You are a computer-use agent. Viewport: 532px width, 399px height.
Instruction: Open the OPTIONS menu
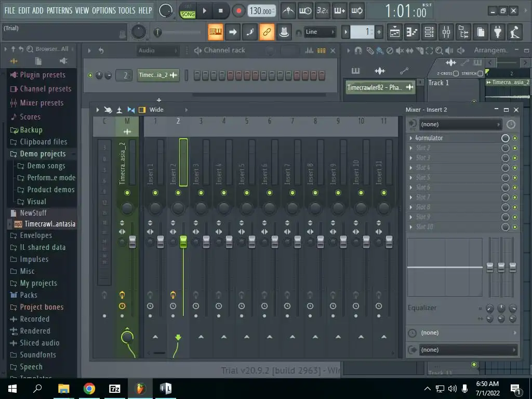[104, 10]
